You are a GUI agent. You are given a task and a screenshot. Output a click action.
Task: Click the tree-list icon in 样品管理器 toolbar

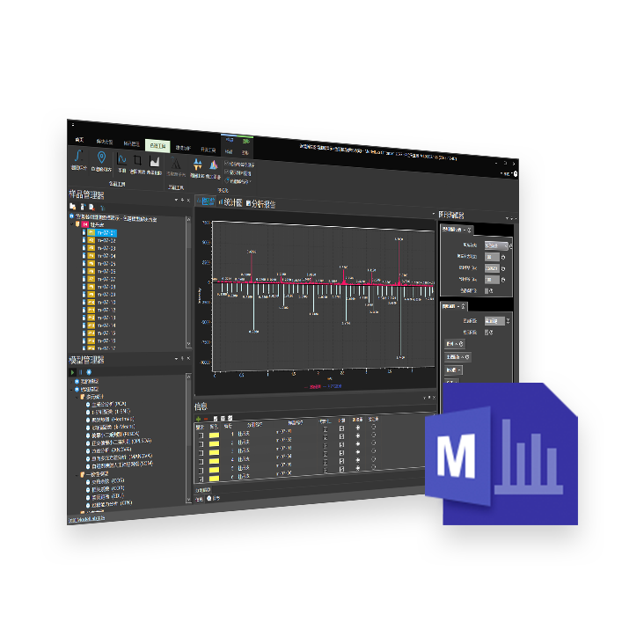click(x=103, y=208)
